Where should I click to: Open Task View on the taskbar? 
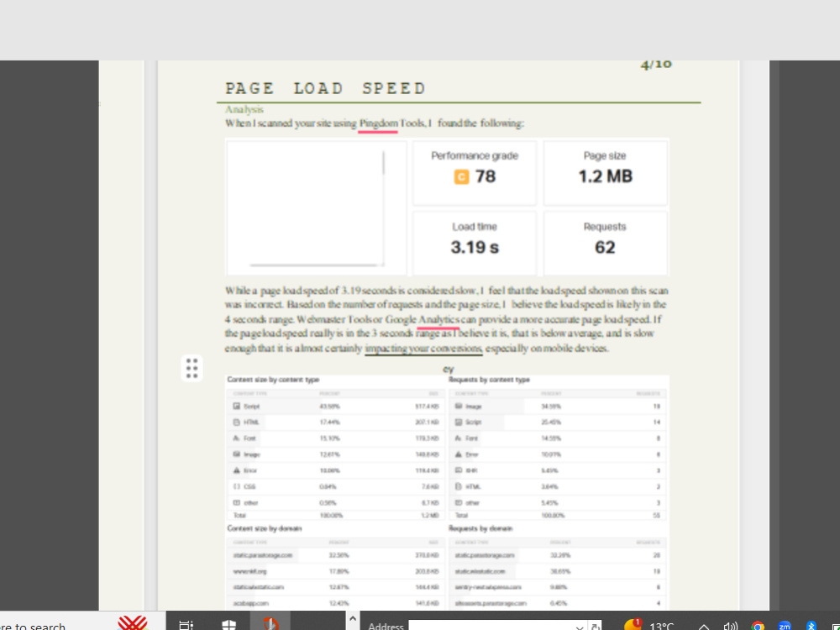click(x=186, y=624)
